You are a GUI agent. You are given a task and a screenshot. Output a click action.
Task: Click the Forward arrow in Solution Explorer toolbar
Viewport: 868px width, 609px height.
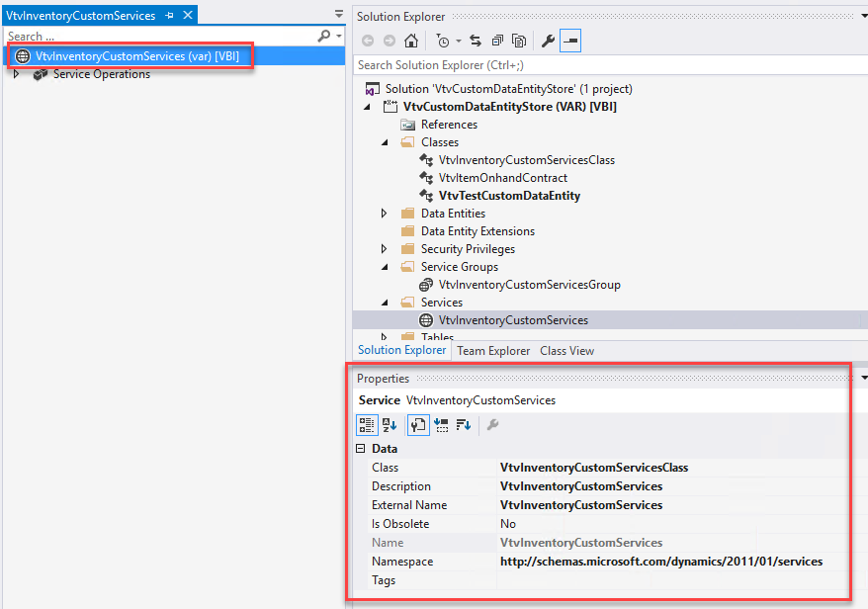click(x=390, y=41)
